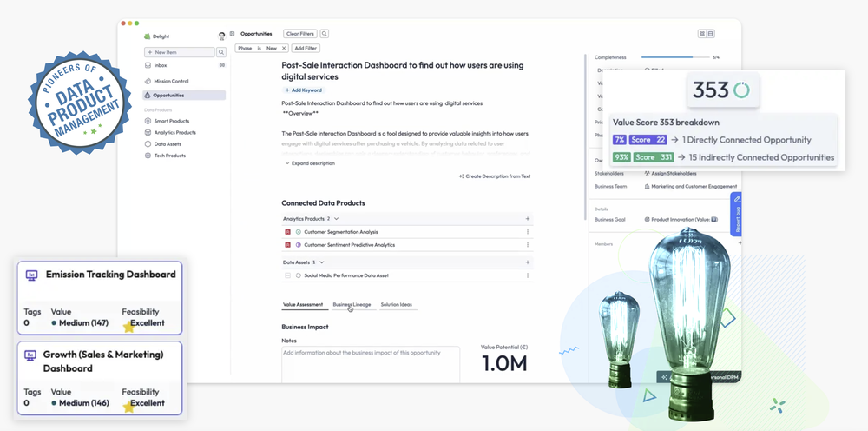Viewport: 868px width, 431px height.
Task: Switch to grid layout view icon
Action: [702, 34]
